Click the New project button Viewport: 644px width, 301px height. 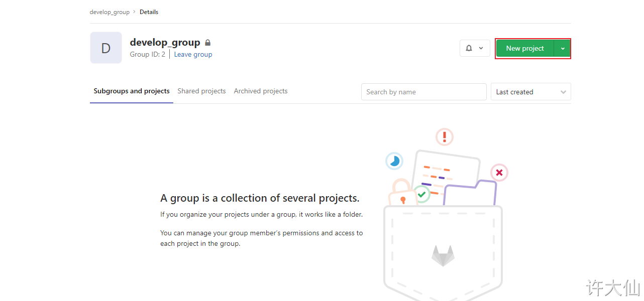click(x=525, y=49)
